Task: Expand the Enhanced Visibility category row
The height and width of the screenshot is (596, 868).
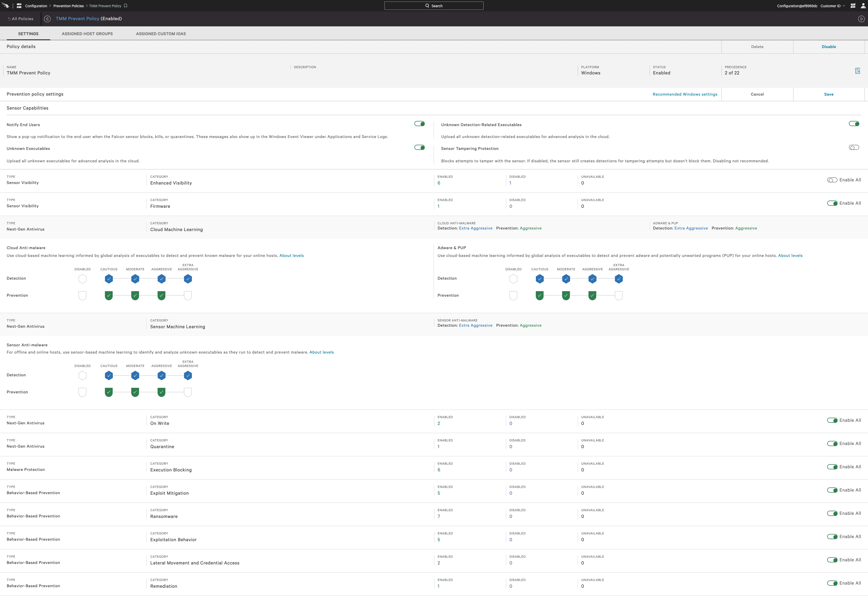Action: pos(434,181)
